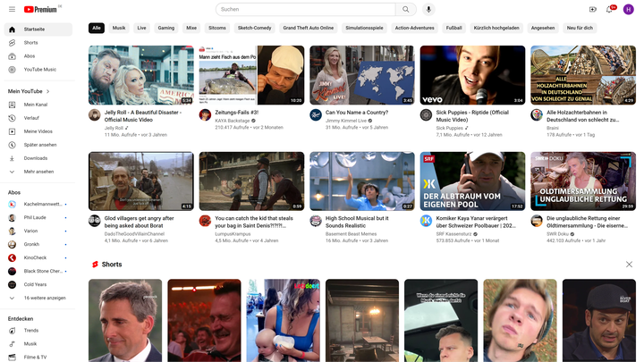Open Basement Beast Memes channel link
This screenshot has height=362, width=644.
click(351, 234)
